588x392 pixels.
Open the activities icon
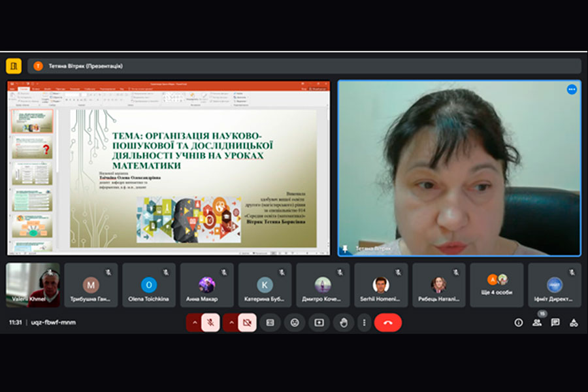pos(574,322)
